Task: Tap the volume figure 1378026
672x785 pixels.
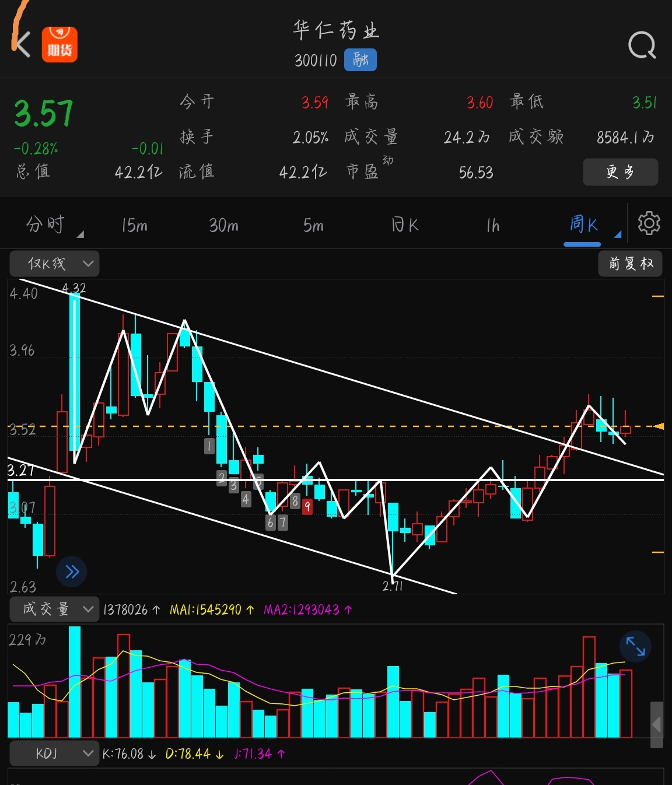Action: pyautogui.click(x=125, y=609)
